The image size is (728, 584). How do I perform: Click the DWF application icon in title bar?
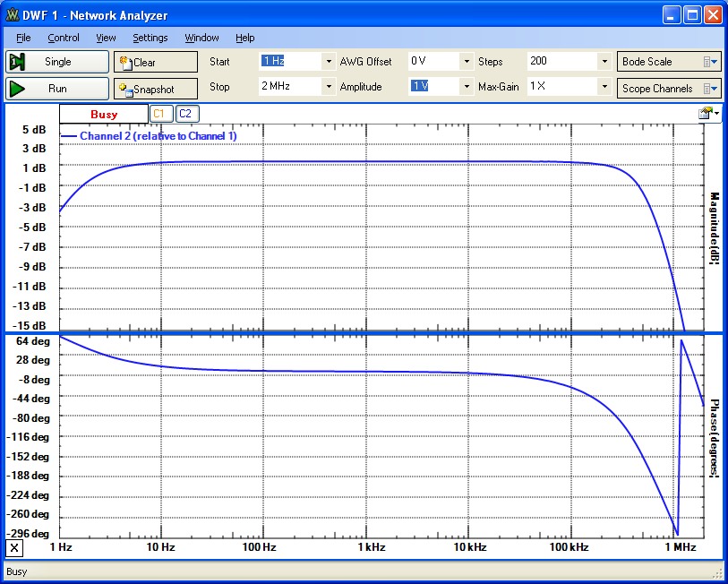[12, 15]
